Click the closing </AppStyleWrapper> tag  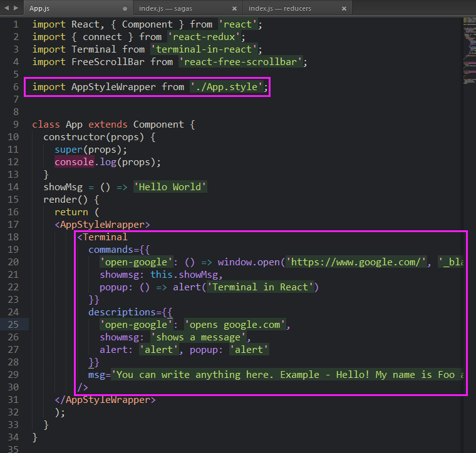105,400
